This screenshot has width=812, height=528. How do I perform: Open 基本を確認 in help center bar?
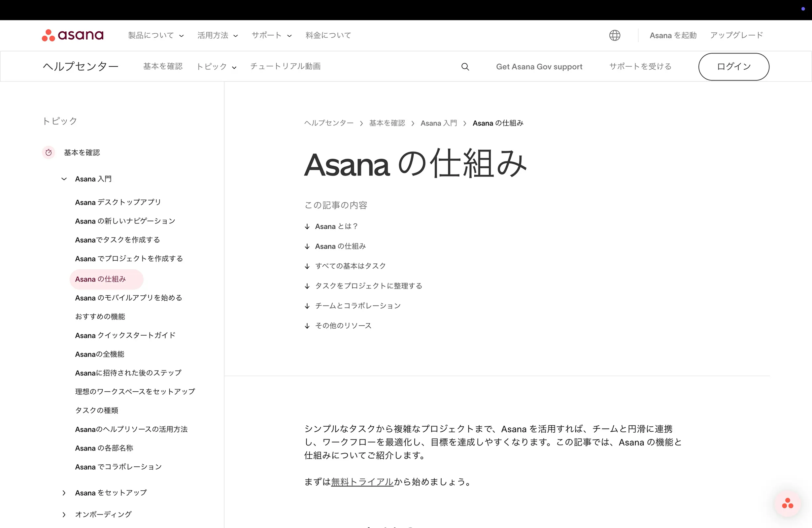coord(163,66)
